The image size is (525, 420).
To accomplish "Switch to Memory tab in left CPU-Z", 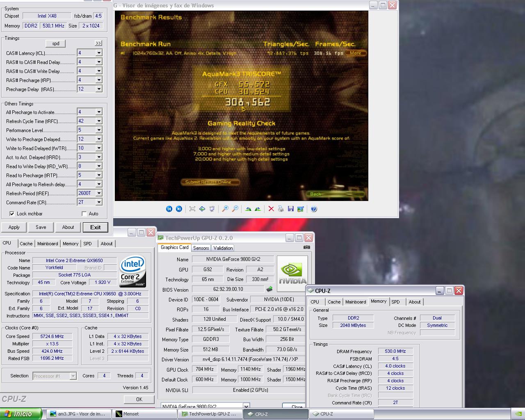I will pos(71,244).
